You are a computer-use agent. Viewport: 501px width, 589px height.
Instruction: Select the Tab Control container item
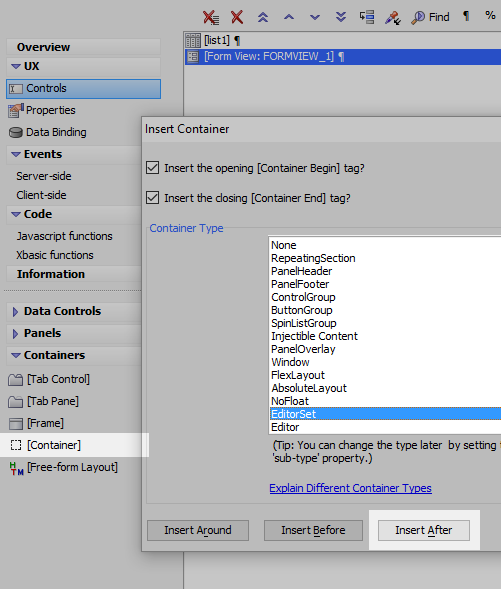49,379
